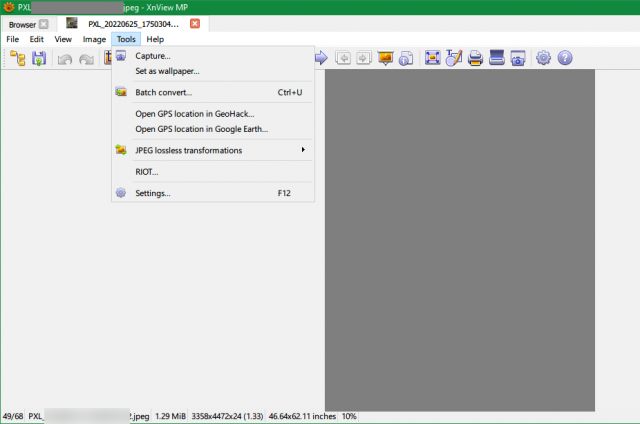Open the text-and-pencil draw tool icon

453,58
